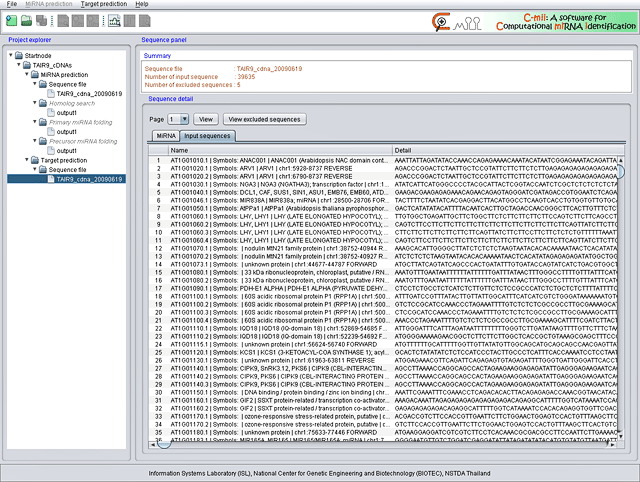Collapse the TAIR9_cDNAs tree node
The image size is (640, 482).
coord(19,64)
